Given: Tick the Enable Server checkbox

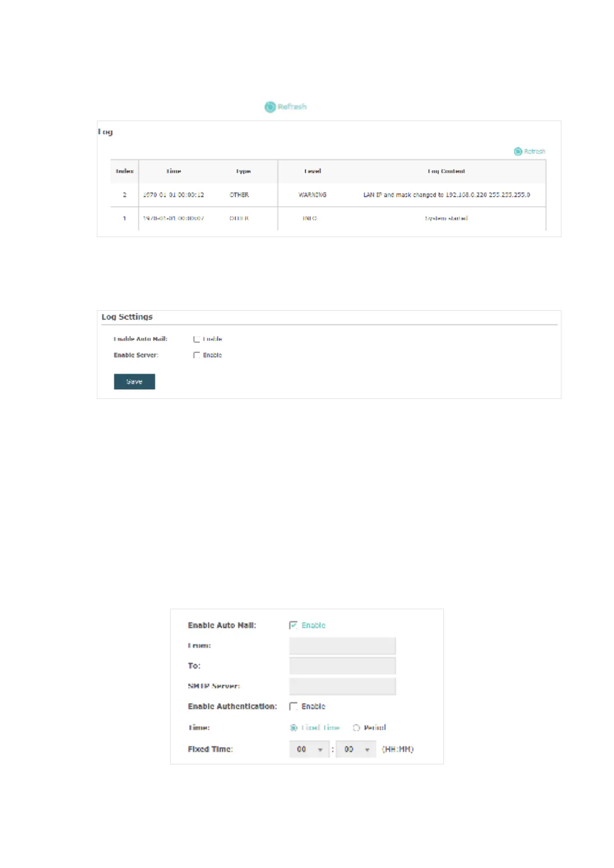Looking at the screenshot, I should pyautogui.click(x=196, y=355).
